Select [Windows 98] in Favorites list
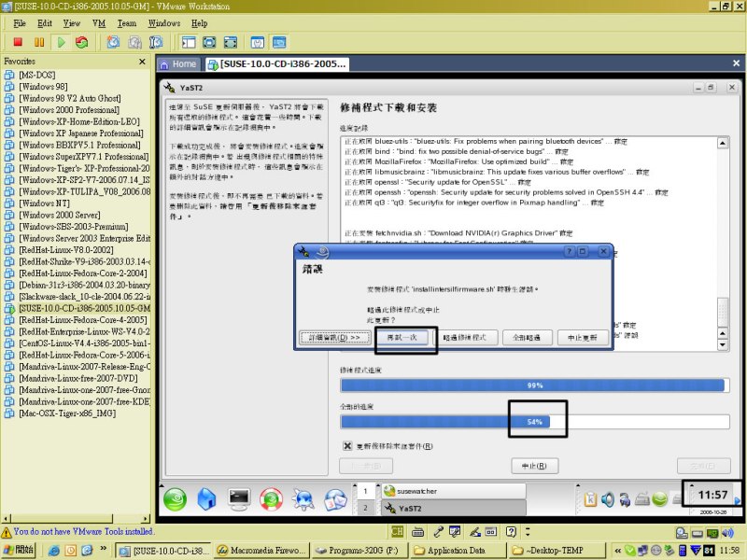 coord(43,87)
